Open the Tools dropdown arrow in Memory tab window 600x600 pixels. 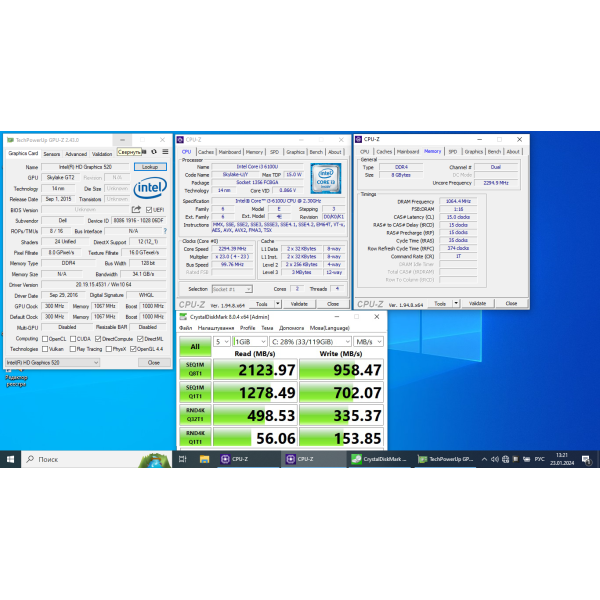pyautogui.click(x=456, y=303)
